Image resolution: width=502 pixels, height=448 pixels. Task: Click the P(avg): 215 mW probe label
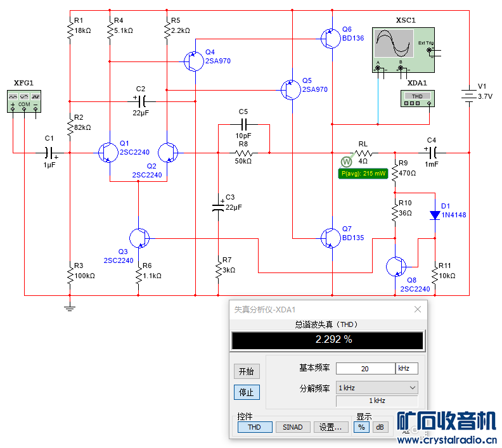coord(363,174)
